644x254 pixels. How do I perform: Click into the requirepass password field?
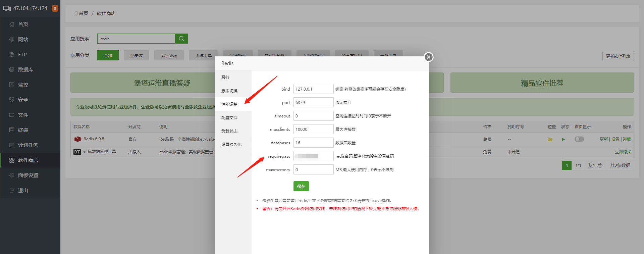[x=313, y=156]
